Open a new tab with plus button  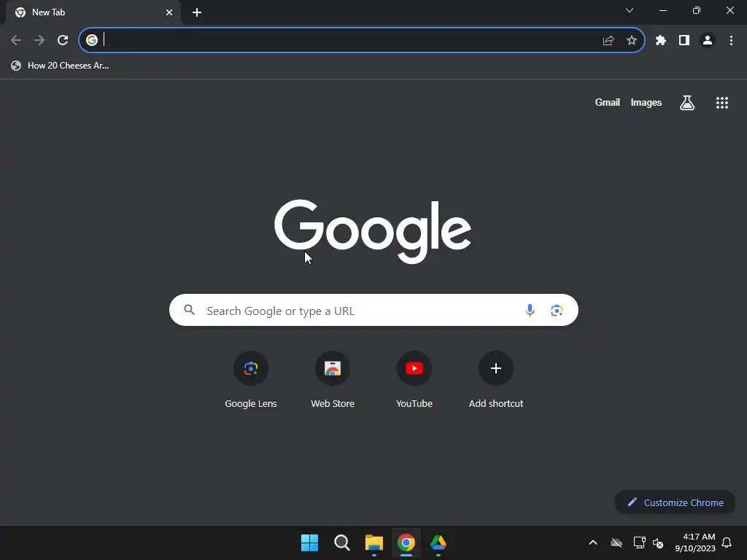197,12
